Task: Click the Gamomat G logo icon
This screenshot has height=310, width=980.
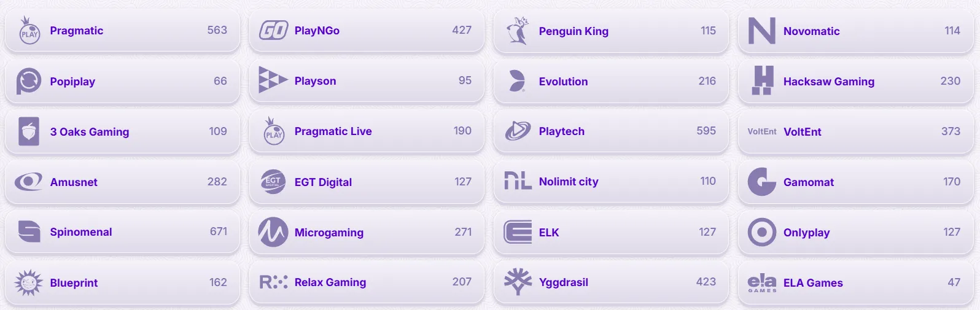Action: (762, 182)
